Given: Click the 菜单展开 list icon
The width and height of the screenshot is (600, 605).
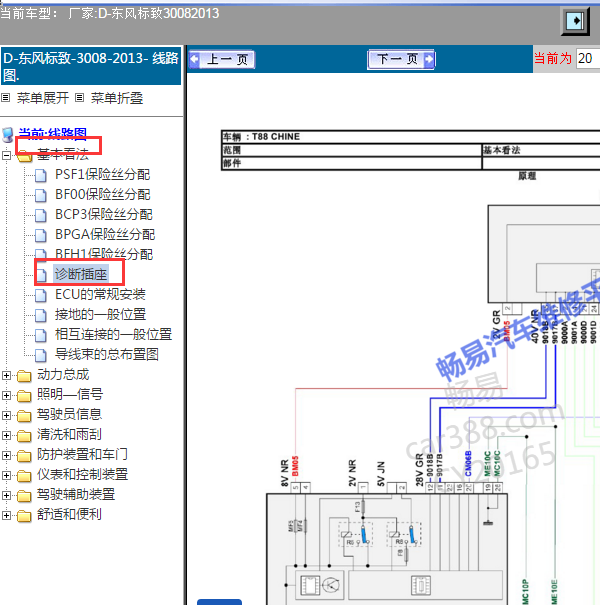Looking at the screenshot, I should tap(5, 98).
